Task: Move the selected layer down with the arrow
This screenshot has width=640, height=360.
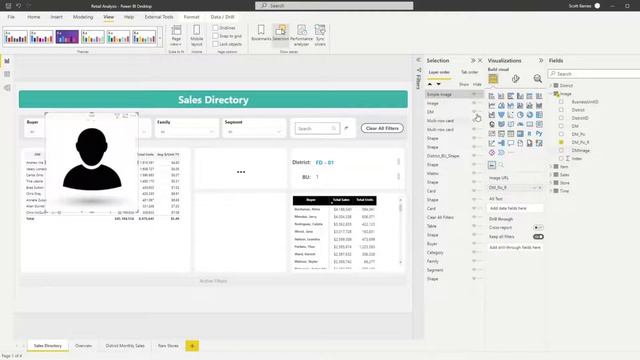Action: [x=439, y=84]
